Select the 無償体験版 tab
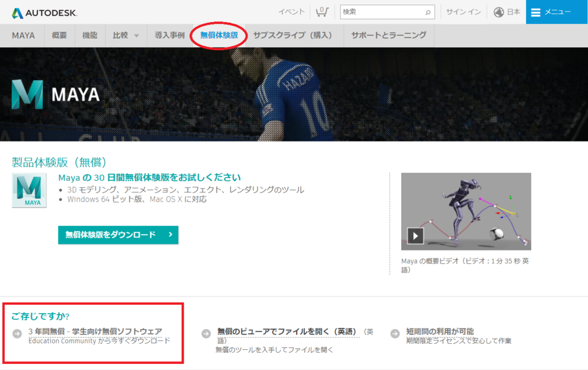 219,36
